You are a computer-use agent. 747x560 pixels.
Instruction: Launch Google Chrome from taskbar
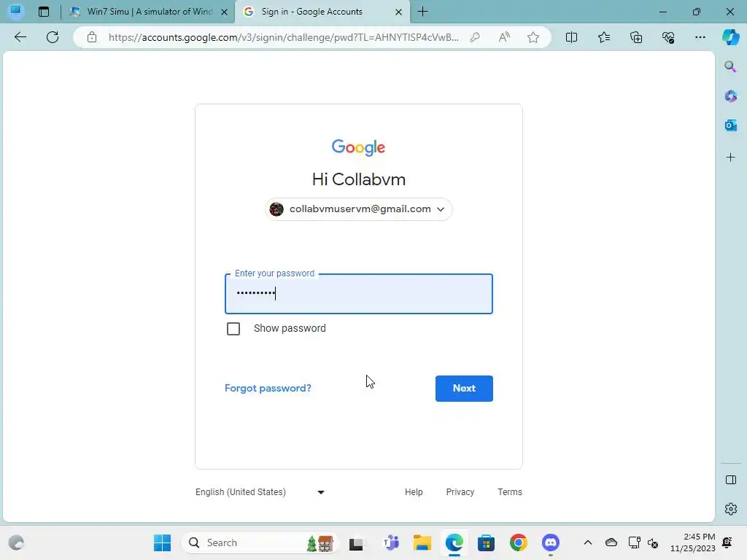coord(519,542)
